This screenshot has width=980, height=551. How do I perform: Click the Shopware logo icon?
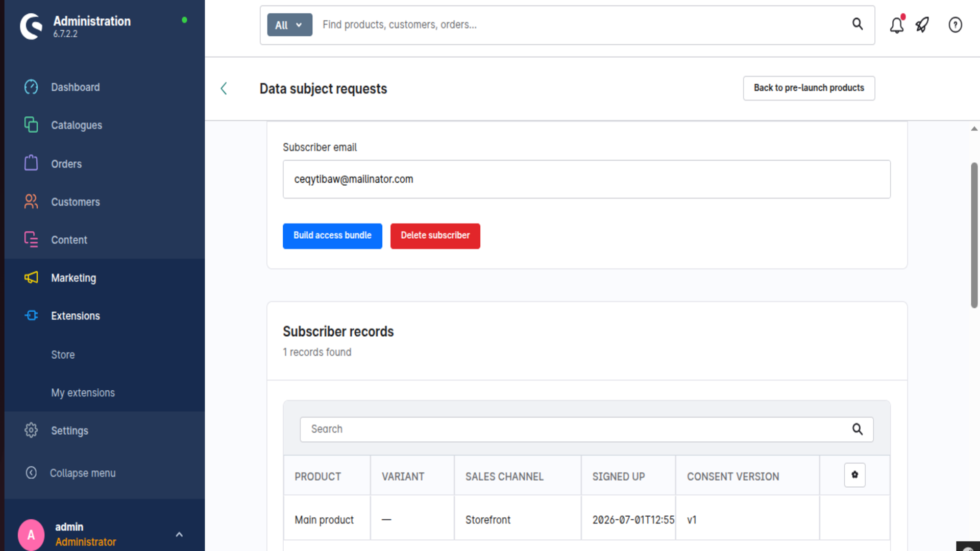(x=31, y=26)
